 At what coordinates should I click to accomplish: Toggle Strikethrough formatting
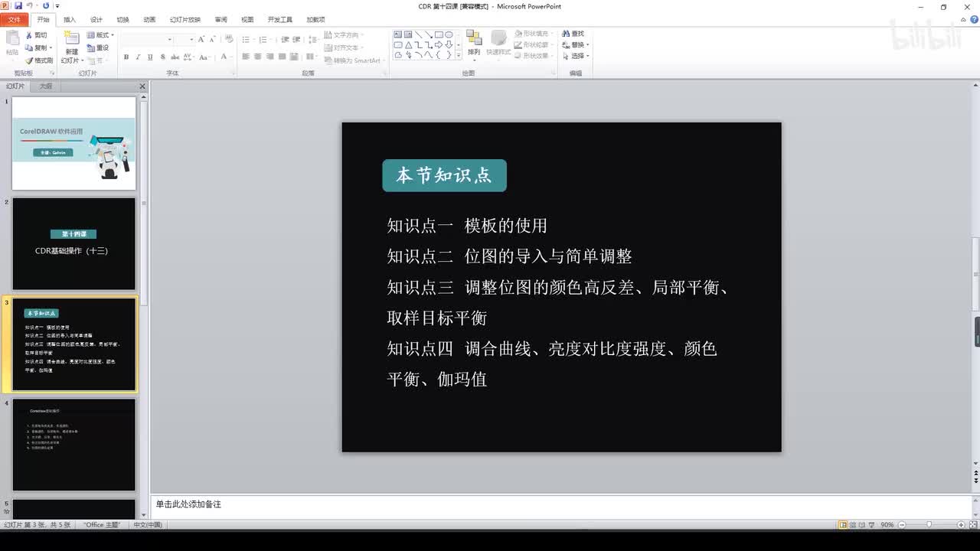175,57
